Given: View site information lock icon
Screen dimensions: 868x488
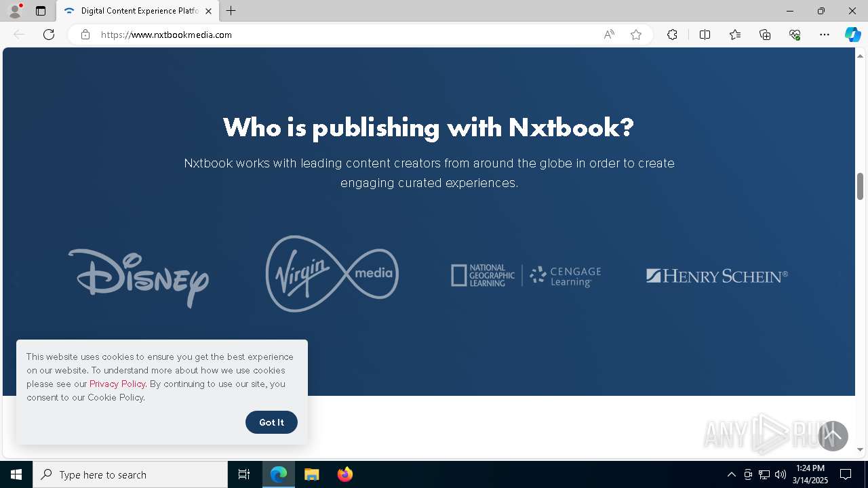Looking at the screenshot, I should (85, 35).
